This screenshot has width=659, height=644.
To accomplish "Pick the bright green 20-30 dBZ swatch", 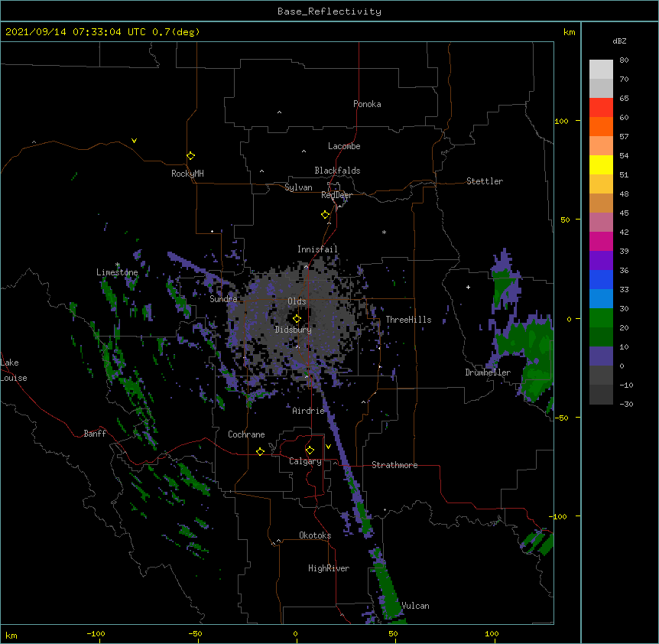I will coord(601,318).
